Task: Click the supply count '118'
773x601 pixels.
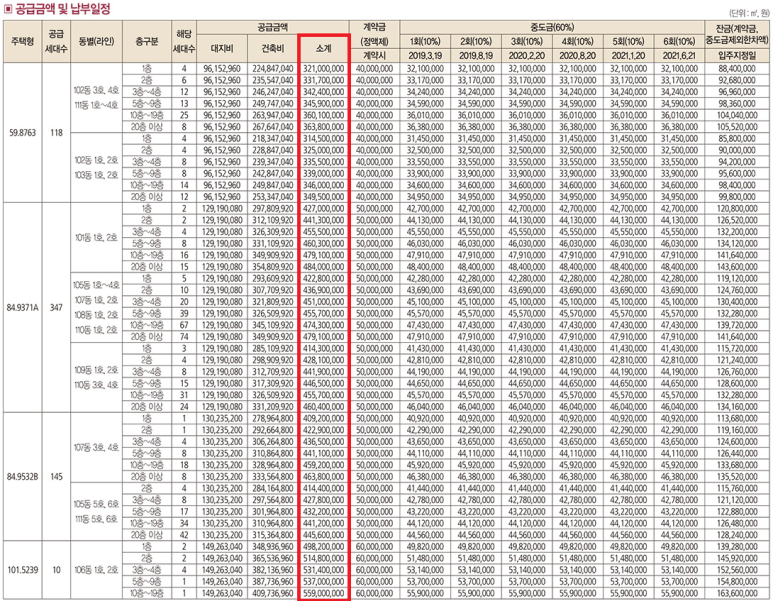Action: coord(56,133)
